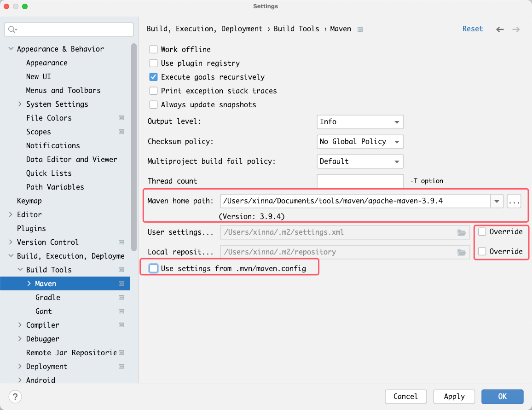Click the project icon next to Build Tools

click(x=121, y=270)
